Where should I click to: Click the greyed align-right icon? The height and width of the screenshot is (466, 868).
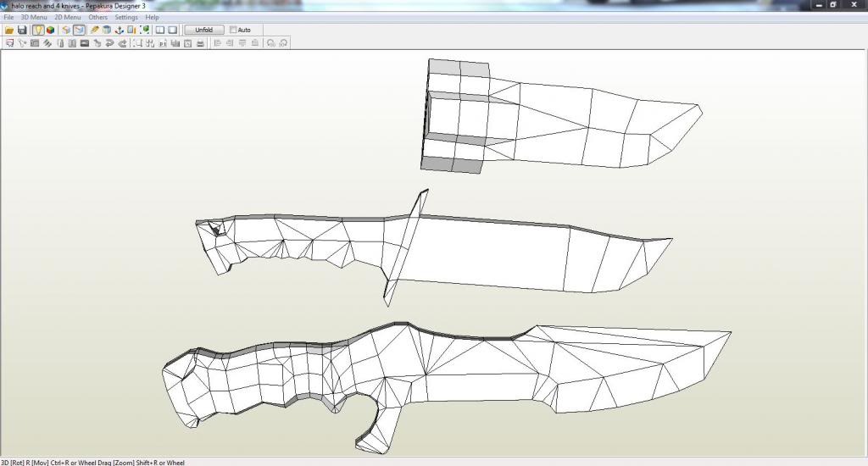pyautogui.click(x=230, y=43)
